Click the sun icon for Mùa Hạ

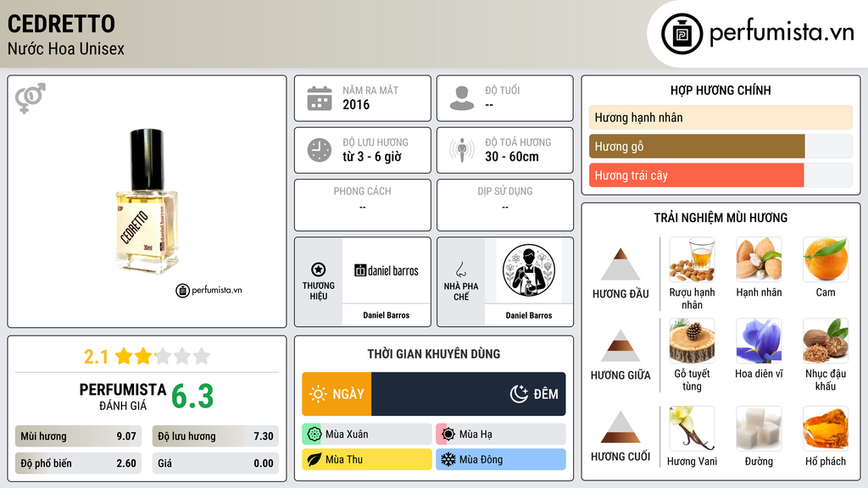tap(448, 435)
